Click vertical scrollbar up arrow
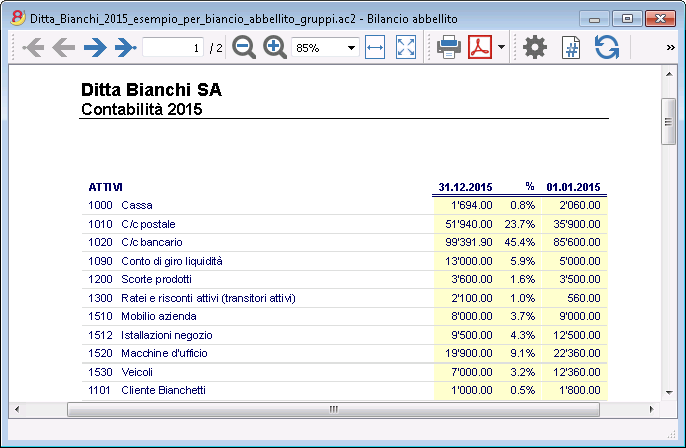Image resolution: width=686 pixels, height=448 pixels. (x=669, y=74)
